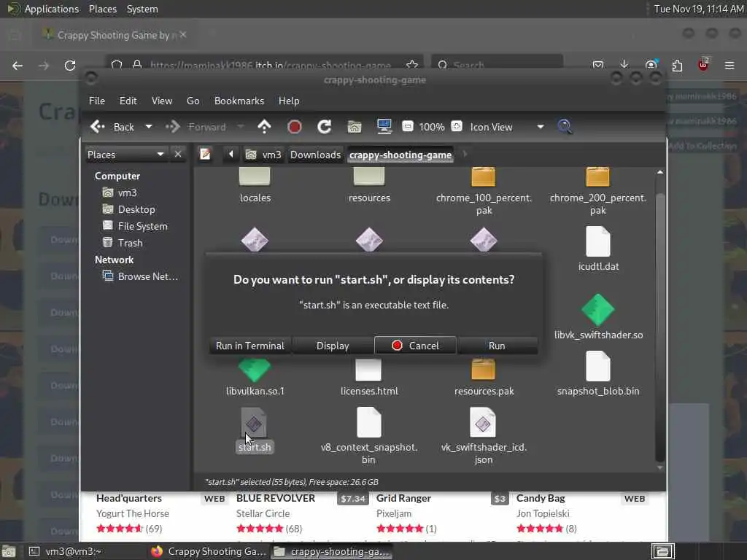The height and width of the screenshot is (560, 747).
Task: Open Grid Ranger game link
Action: click(403, 498)
